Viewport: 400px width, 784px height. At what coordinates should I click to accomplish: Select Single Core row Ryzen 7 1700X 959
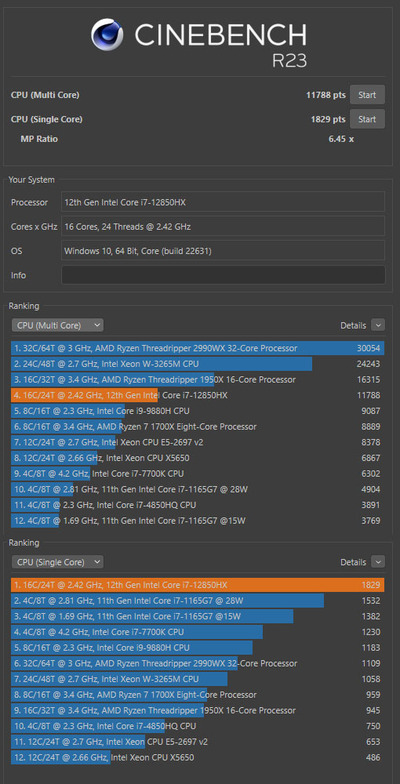(x=198, y=694)
